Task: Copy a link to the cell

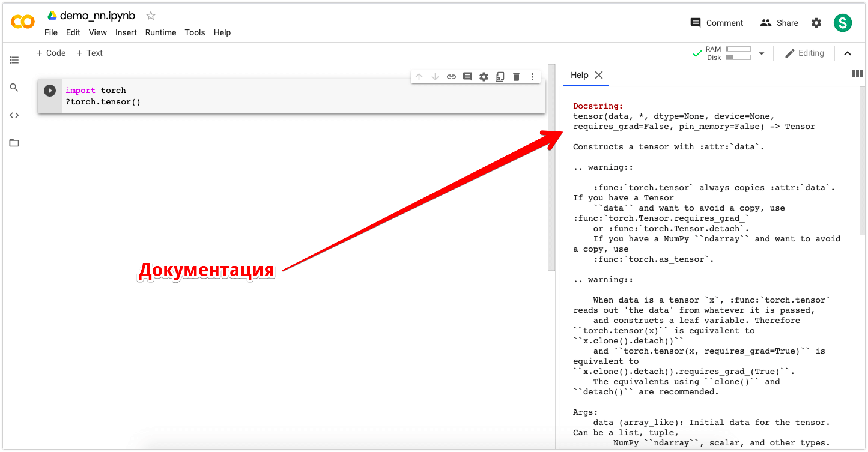Action: (x=451, y=76)
